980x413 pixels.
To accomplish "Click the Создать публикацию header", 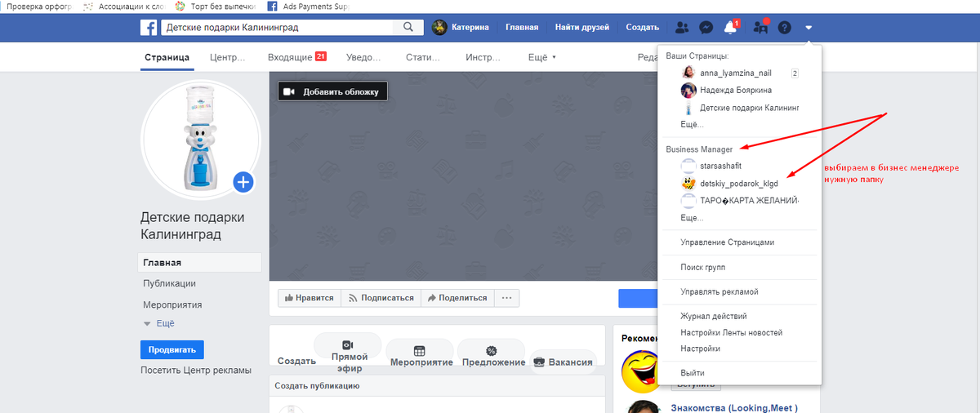I will tap(317, 385).
